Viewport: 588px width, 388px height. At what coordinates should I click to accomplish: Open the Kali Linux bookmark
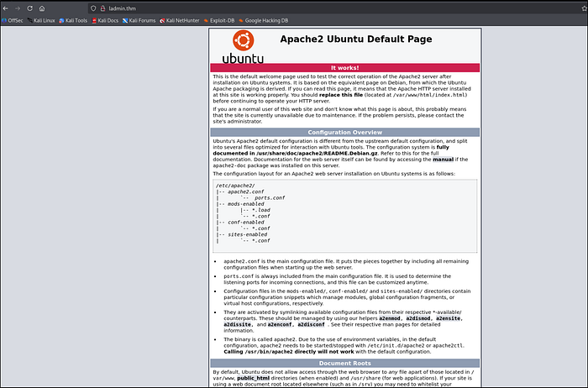tap(41, 21)
